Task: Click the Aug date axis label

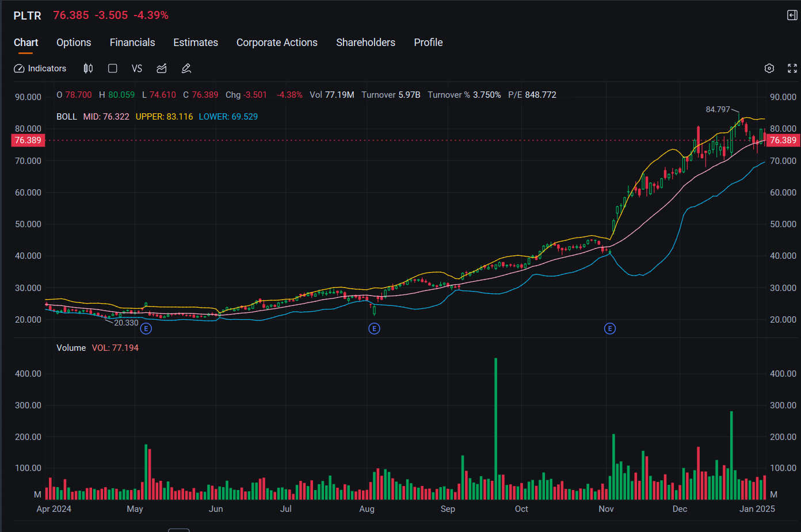Action: pyautogui.click(x=367, y=509)
